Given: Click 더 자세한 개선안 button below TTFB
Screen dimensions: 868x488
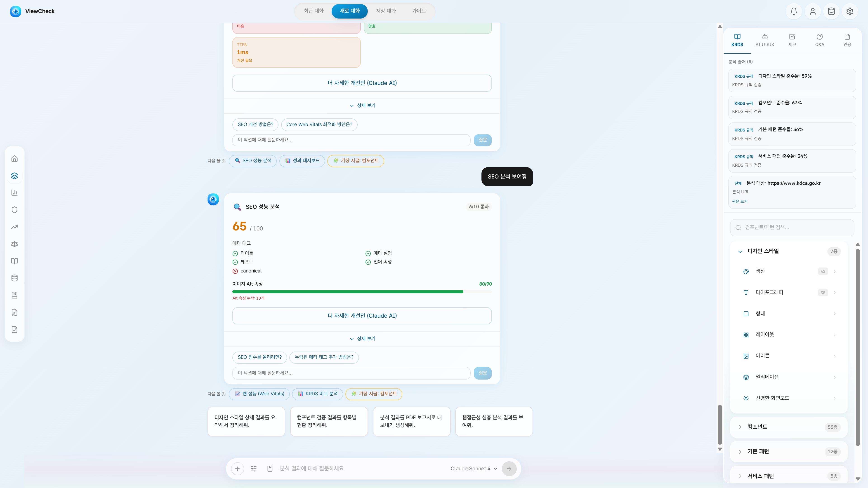Looking at the screenshot, I should [x=362, y=83].
